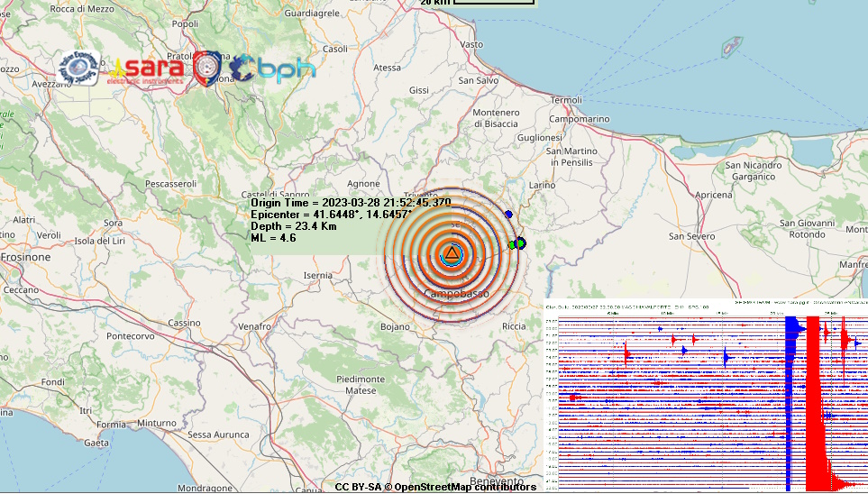Click the ML = 4.6 magnitude label

coord(273,237)
